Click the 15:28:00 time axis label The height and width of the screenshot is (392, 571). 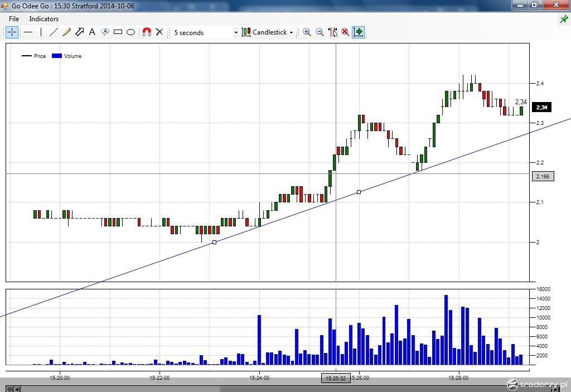tap(458, 378)
